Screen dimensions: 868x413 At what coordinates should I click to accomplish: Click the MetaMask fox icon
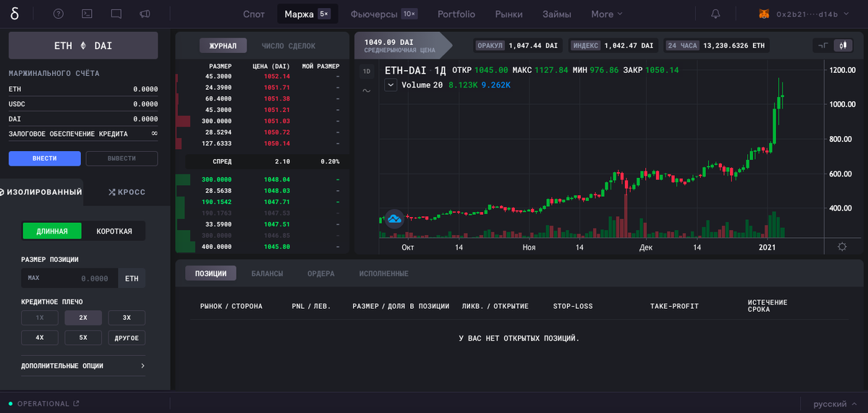click(x=765, y=14)
